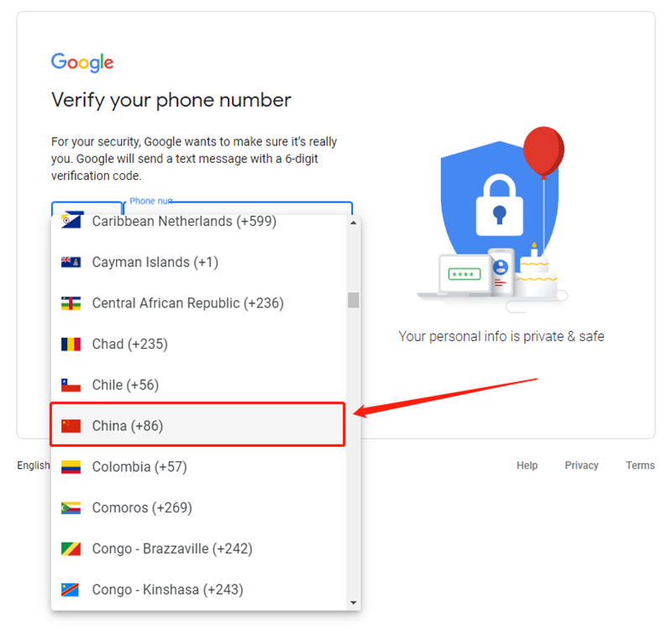Open the Help link
The width and height of the screenshot is (672, 631).
pos(527,465)
